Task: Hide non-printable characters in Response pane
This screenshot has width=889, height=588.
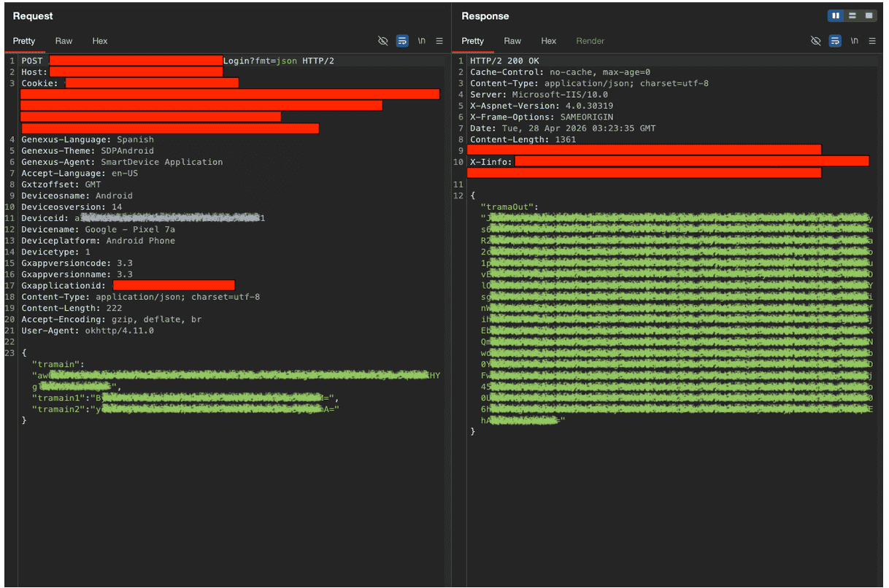Action: click(x=816, y=41)
